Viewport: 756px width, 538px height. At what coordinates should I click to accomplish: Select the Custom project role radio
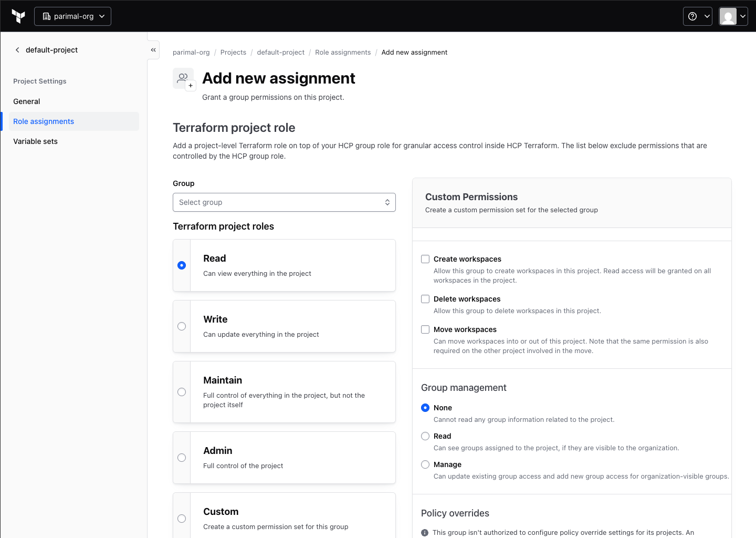click(x=182, y=519)
